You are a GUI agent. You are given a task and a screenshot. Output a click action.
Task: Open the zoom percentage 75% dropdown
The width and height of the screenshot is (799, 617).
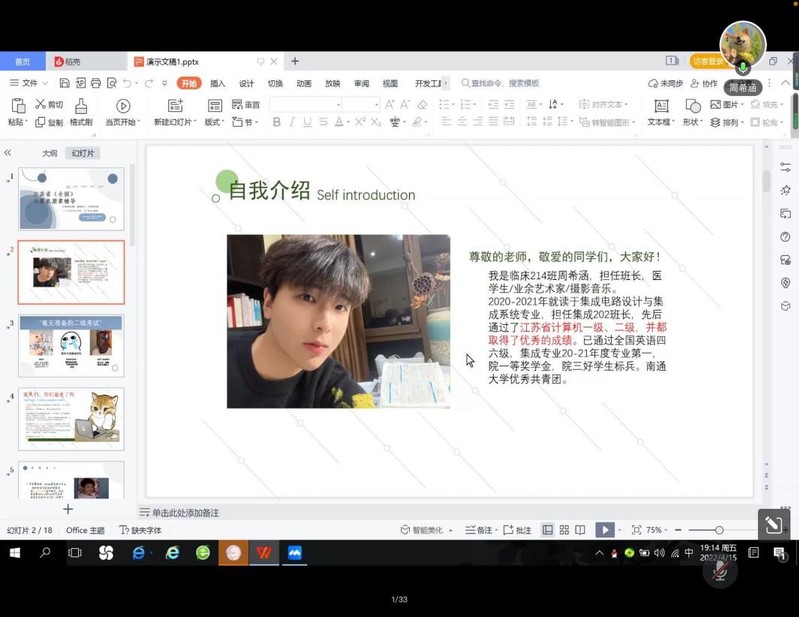pyautogui.click(x=656, y=530)
